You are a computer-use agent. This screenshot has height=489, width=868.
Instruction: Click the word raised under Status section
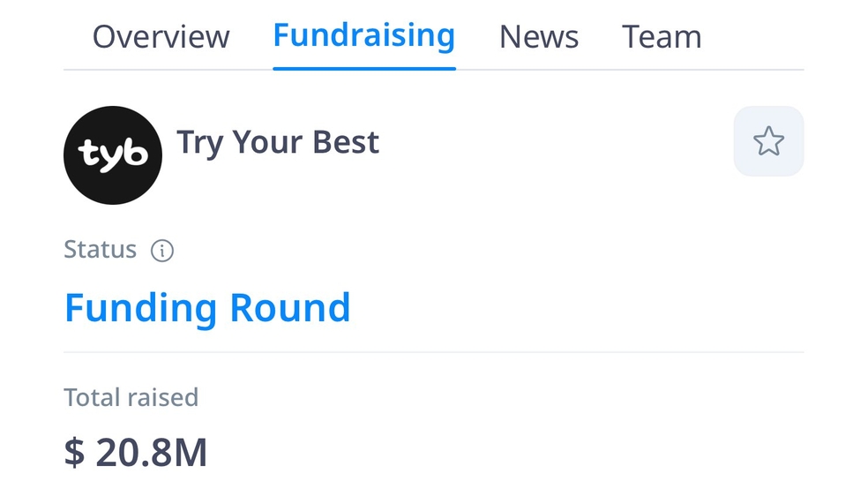coord(162,397)
